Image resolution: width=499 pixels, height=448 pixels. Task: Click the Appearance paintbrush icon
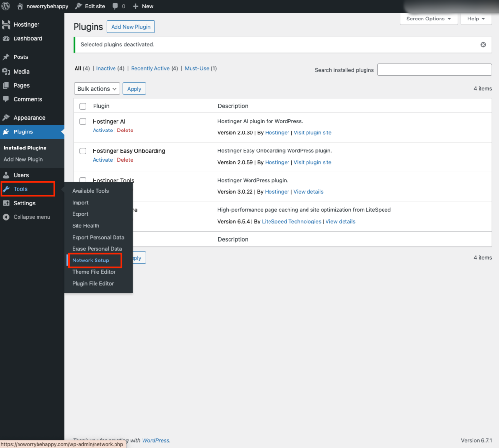click(6, 118)
